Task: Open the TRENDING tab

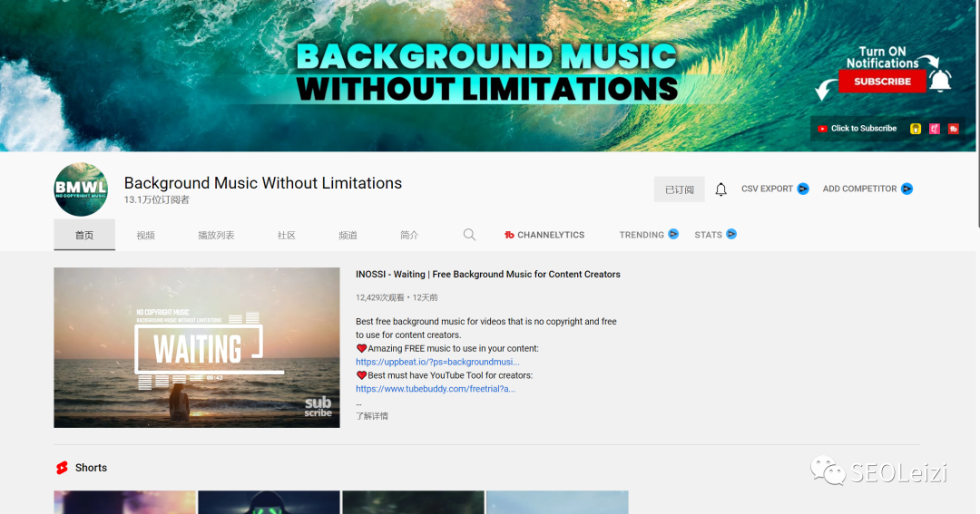Action: tap(649, 235)
